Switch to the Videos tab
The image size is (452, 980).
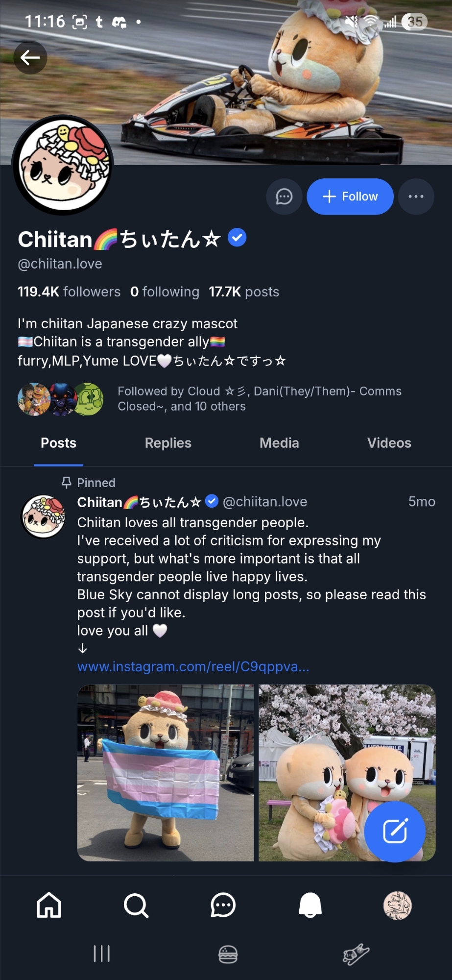(389, 443)
